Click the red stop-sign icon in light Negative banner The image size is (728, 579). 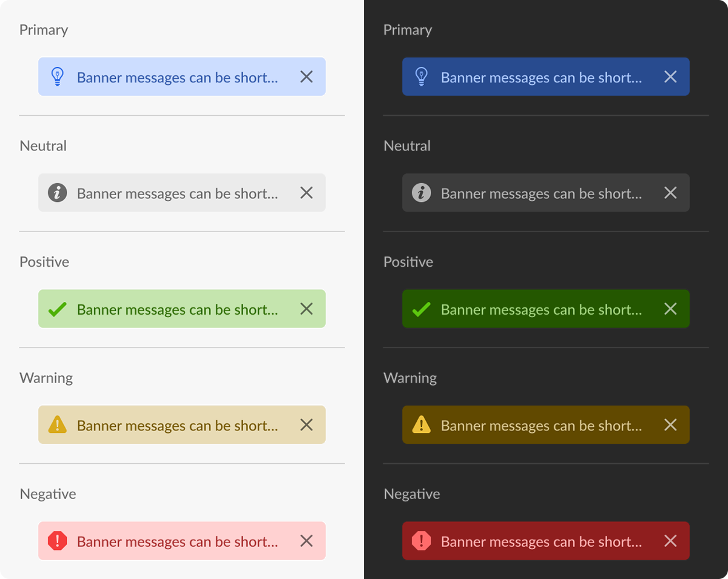(57, 541)
